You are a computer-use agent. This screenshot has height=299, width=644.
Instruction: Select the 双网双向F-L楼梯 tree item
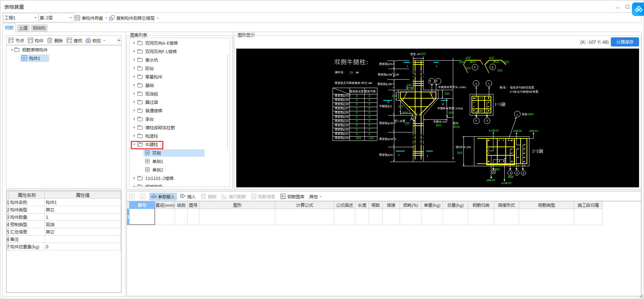(161, 51)
